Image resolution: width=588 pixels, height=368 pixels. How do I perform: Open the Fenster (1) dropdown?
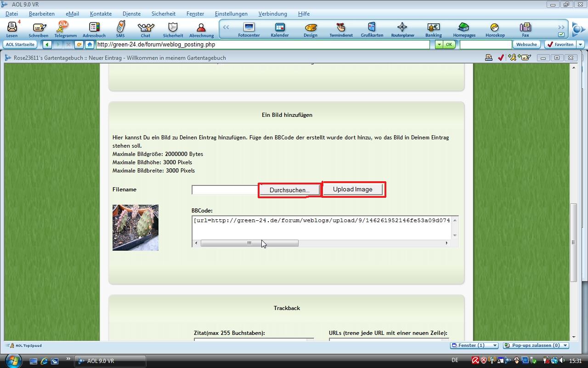click(x=495, y=345)
